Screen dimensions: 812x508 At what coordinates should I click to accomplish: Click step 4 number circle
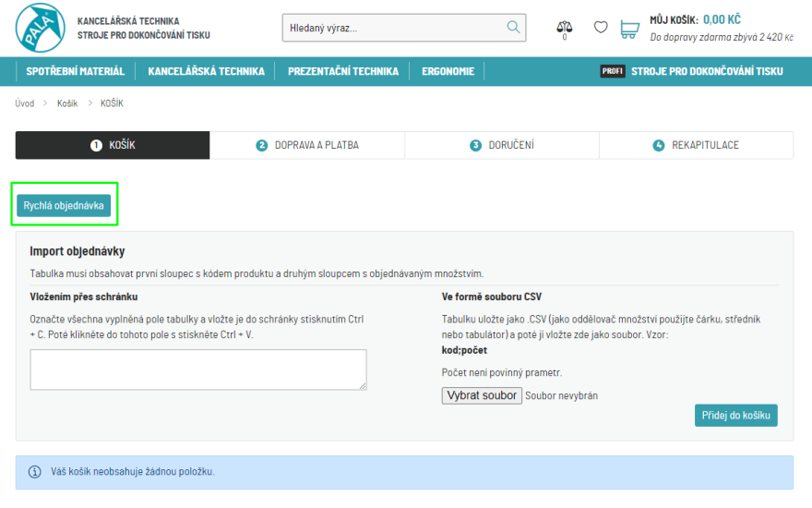coord(658,145)
